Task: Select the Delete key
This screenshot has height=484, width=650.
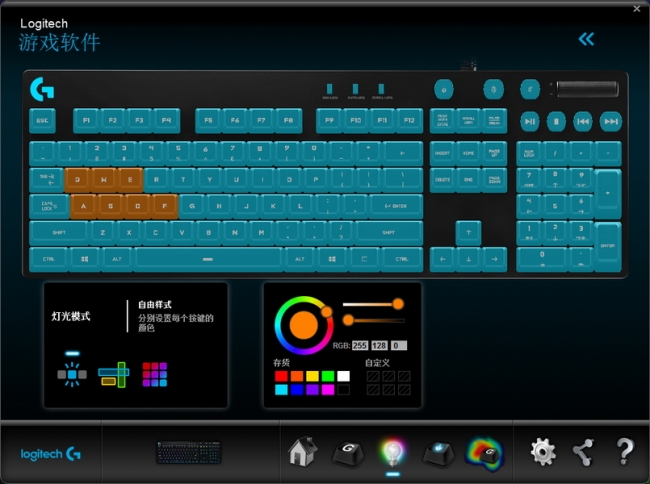Action: [x=442, y=180]
